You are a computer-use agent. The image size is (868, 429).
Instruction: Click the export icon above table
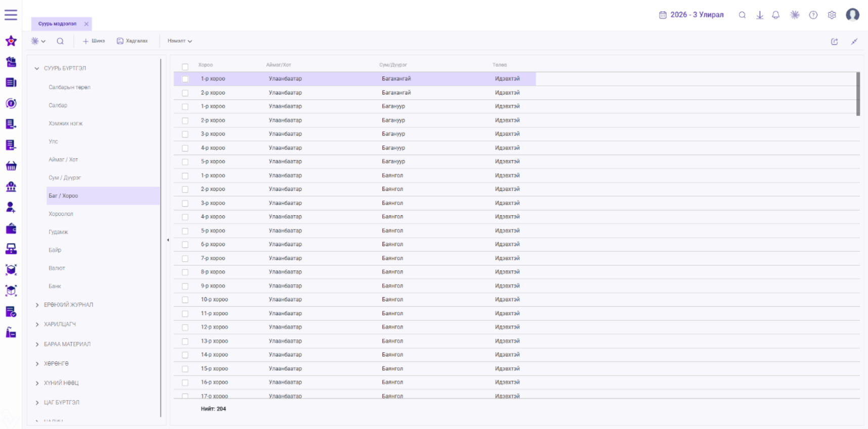(834, 41)
